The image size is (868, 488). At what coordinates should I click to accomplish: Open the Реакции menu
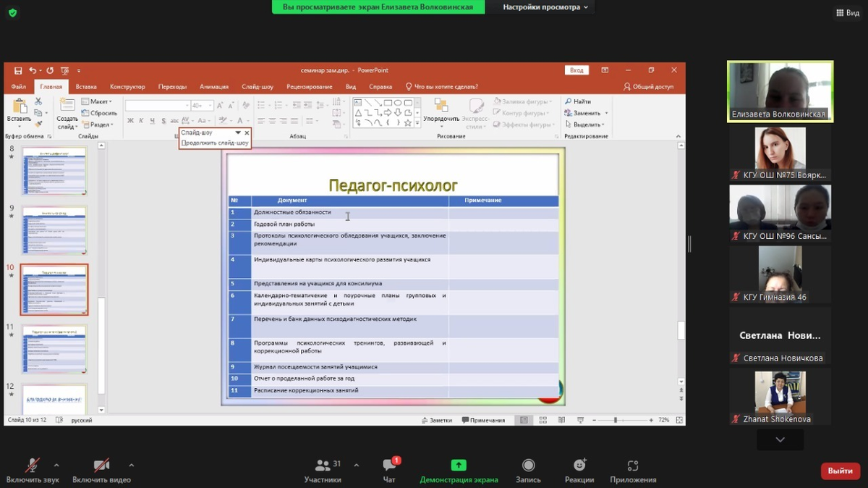(579, 466)
